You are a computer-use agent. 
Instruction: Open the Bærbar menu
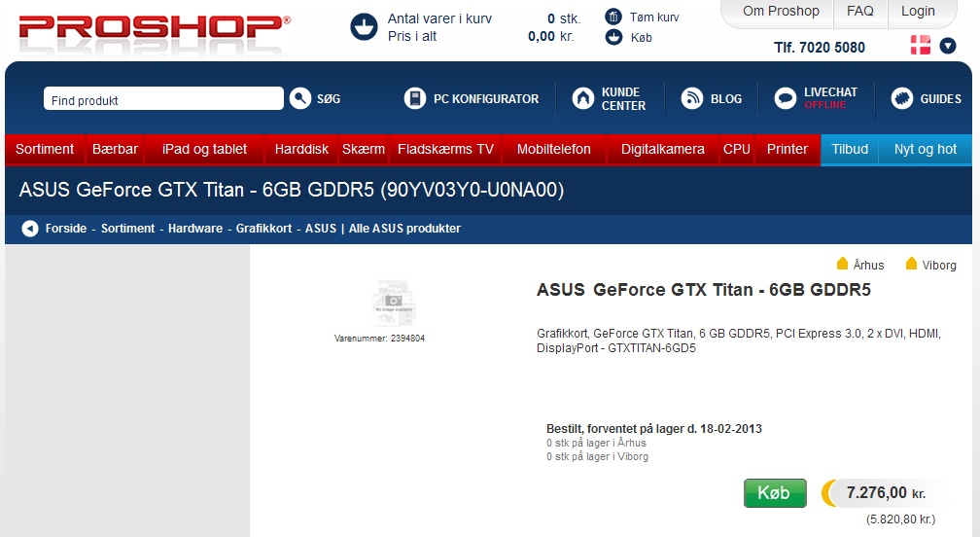click(115, 149)
